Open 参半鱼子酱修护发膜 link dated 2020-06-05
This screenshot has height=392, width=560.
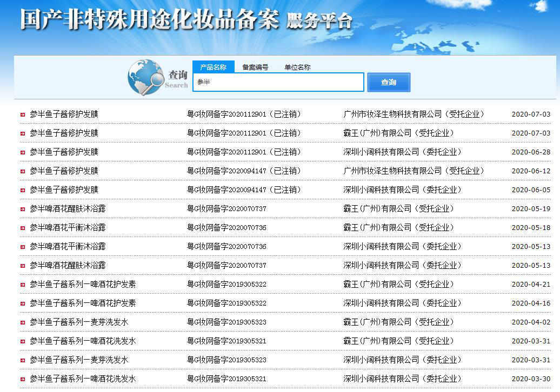[x=64, y=190]
